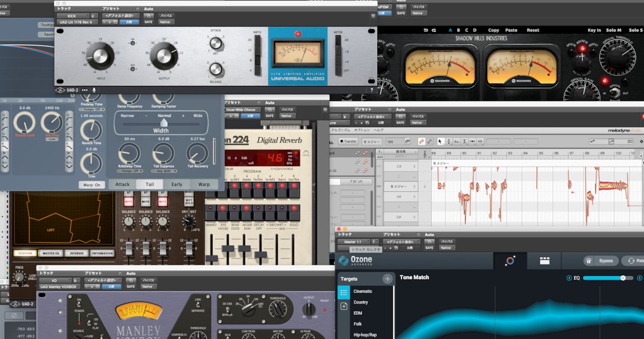Screen dimensions: 644x339
Task: Click the 1176 help question mark icon
Action: [x=372, y=90]
